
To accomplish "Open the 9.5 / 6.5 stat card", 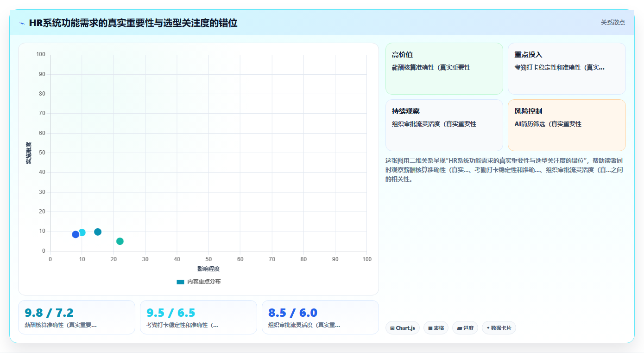I will [x=198, y=317].
